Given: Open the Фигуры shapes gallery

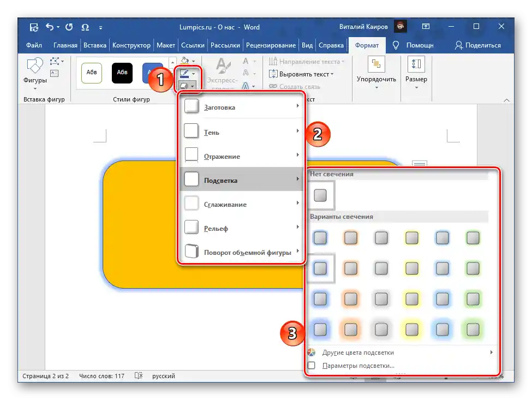Looking at the screenshot, I should pyautogui.click(x=35, y=73).
